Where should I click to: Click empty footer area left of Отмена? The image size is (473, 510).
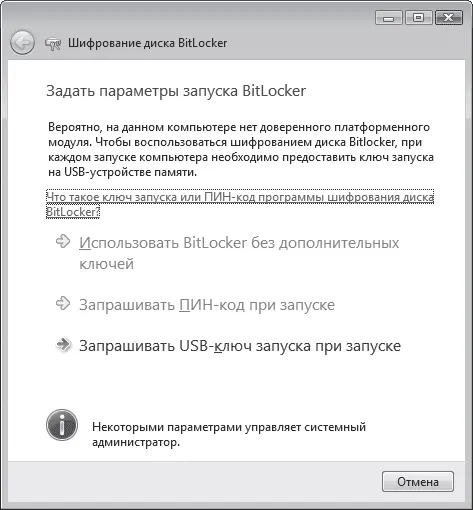click(193, 482)
